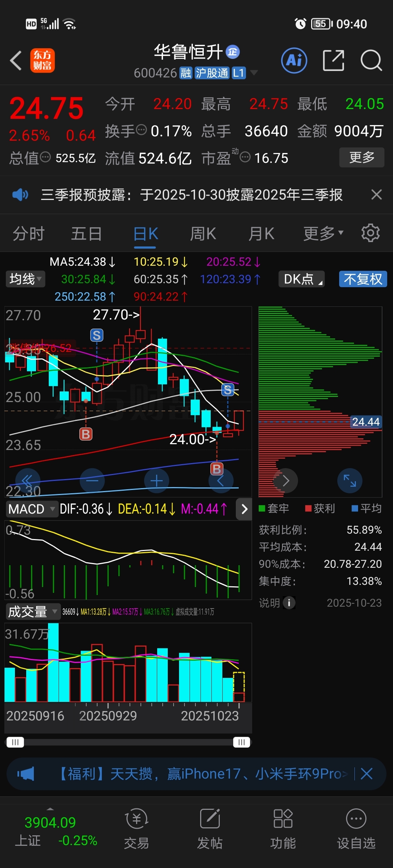Toggle the 不复权 adjustment button

pyautogui.click(x=363, y=279)
